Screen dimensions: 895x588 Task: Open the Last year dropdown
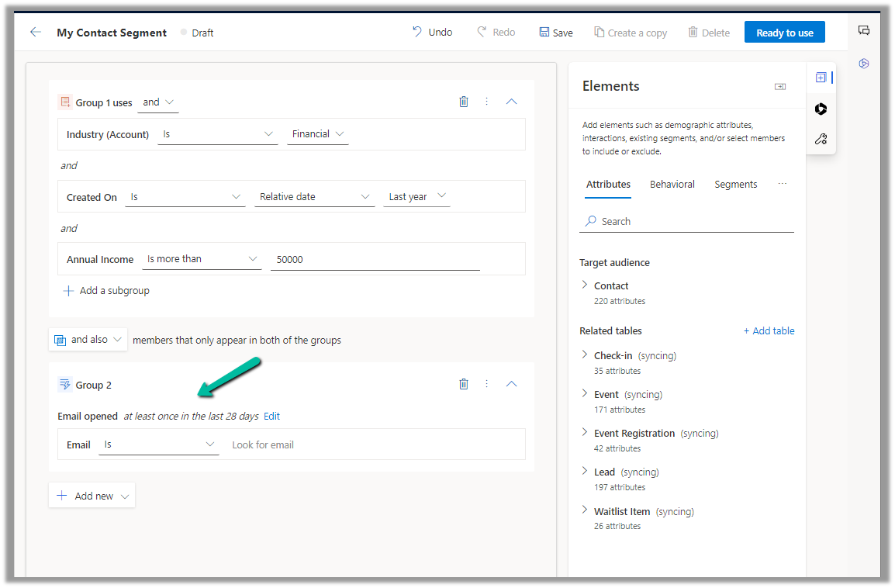coord(417,197)
